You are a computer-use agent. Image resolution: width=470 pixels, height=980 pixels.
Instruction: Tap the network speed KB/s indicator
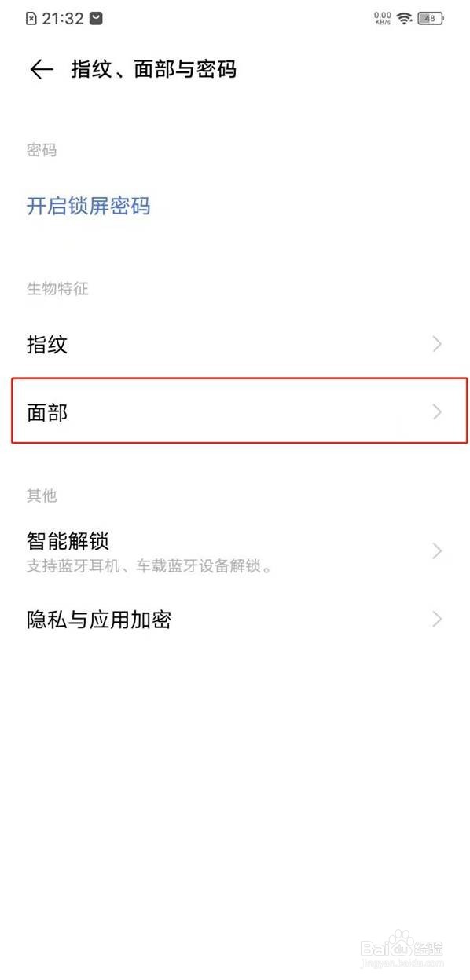click(x=383, y=18)
